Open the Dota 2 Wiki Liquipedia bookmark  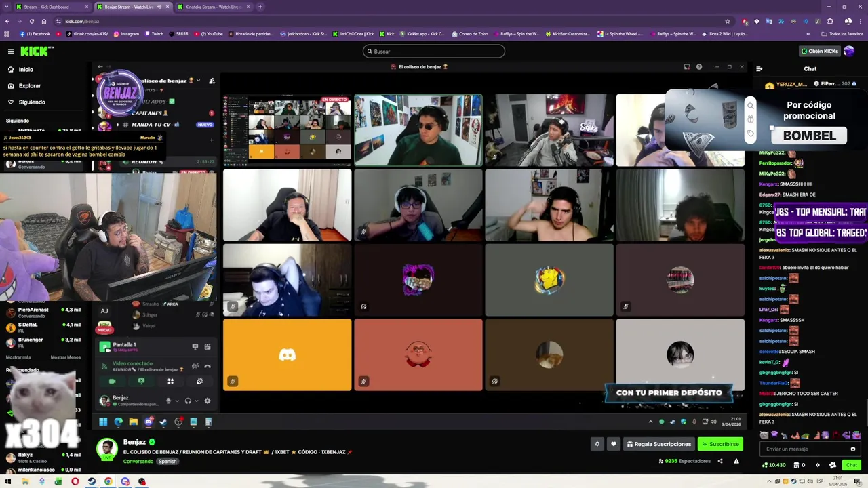click(x=725, y=33)
